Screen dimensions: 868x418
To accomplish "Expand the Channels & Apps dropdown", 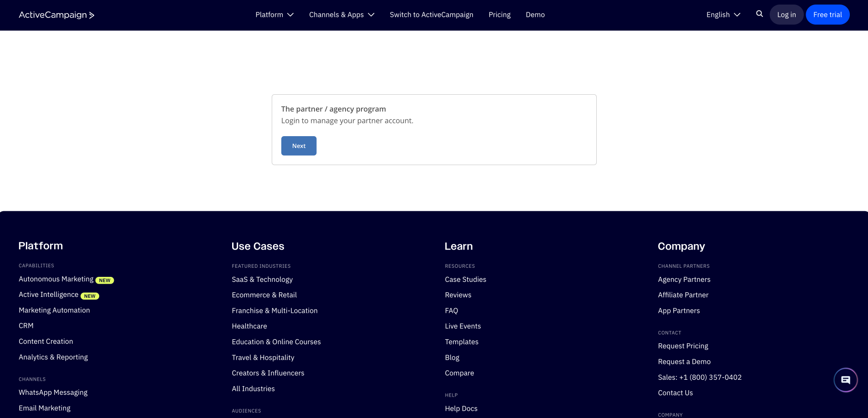I will pyautogui.click(x=342, y=15).
